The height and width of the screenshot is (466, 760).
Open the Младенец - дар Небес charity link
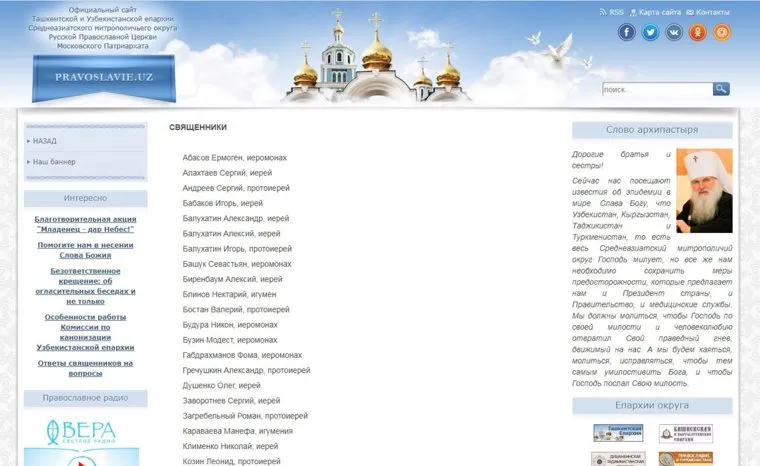(85, 223)
